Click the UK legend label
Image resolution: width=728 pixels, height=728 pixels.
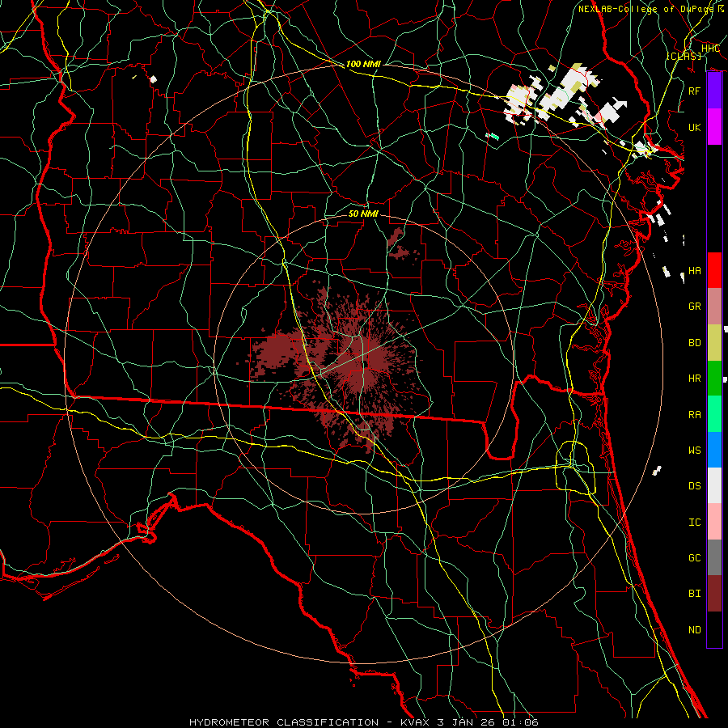[x=694, y=127]
